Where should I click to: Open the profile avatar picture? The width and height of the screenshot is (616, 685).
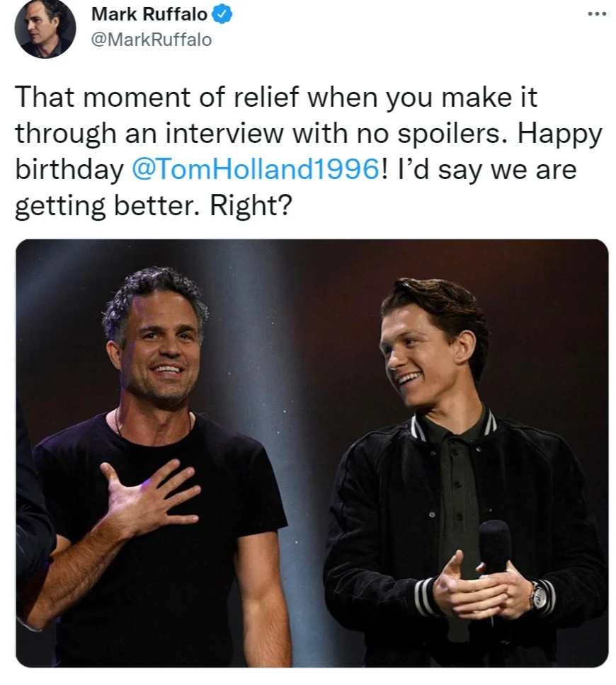tap(45, 29)
